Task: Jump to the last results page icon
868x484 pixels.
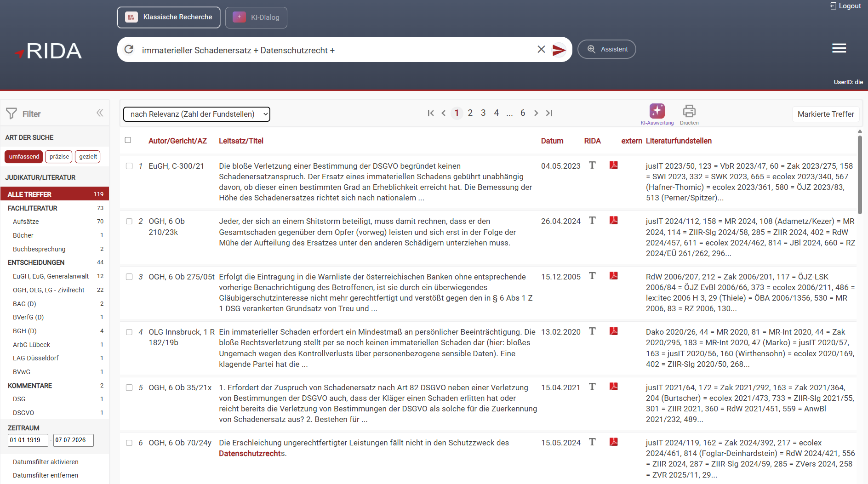Action: click(x=549, y=113)
